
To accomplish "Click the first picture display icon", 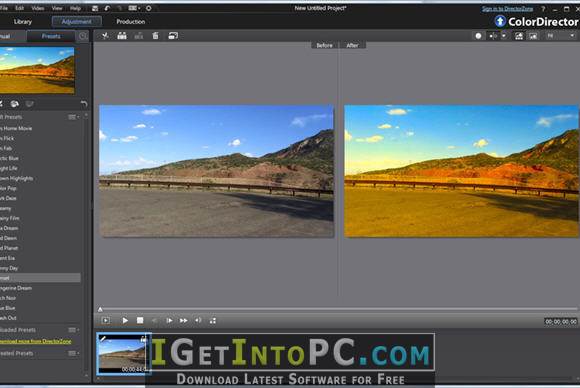I will point(519,36).
